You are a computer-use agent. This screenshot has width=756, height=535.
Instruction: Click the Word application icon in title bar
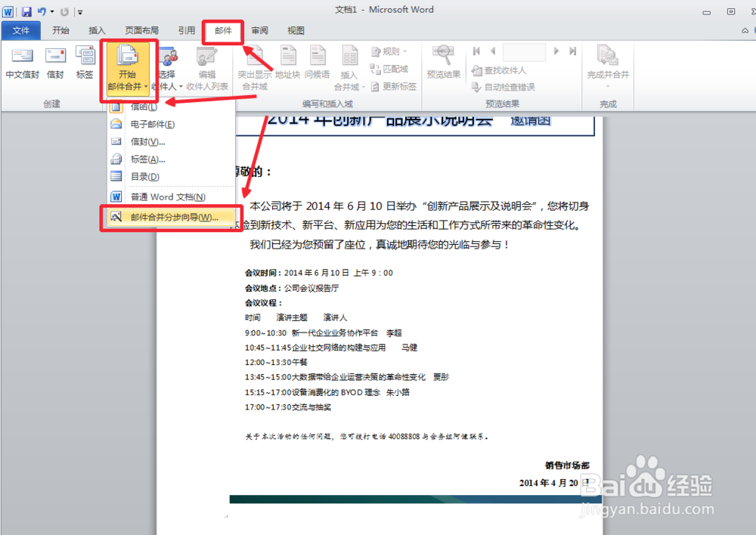(8, 11)
